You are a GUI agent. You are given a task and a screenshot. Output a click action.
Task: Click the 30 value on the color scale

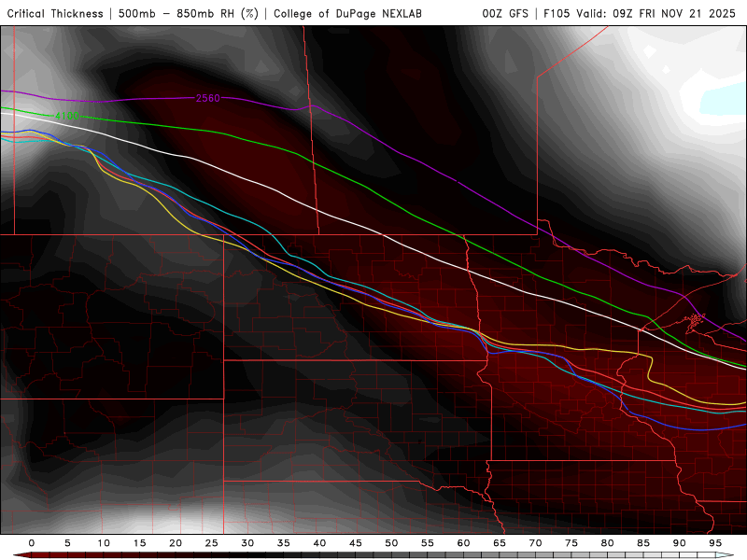pyautogui.click(x=247, y=543)
